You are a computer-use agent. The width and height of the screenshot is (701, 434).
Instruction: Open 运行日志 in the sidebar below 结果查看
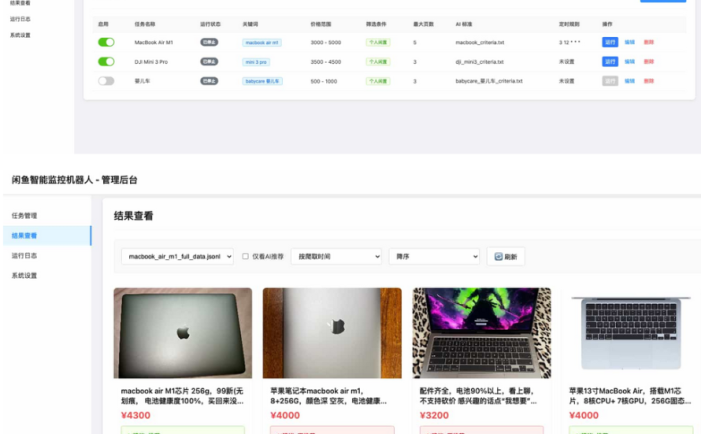[x=24, y=256]
